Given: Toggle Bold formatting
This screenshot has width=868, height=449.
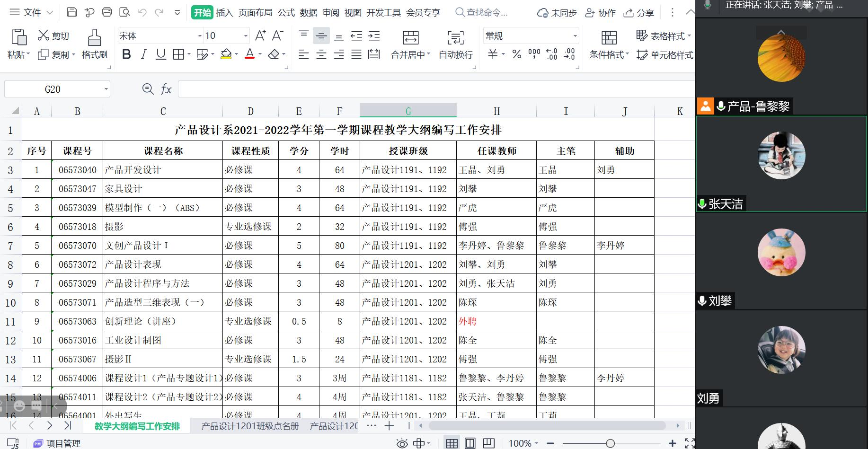Looking at the screenshot, I should 126,54.
